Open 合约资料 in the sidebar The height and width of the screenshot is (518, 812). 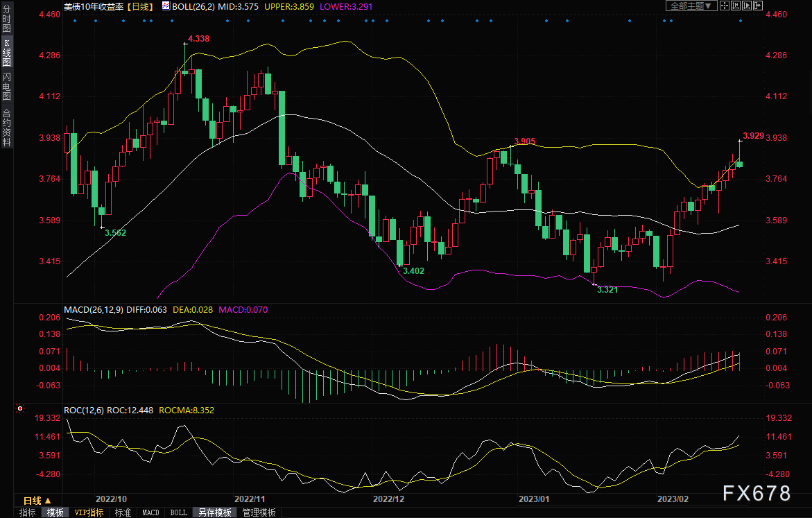point(7,128)
